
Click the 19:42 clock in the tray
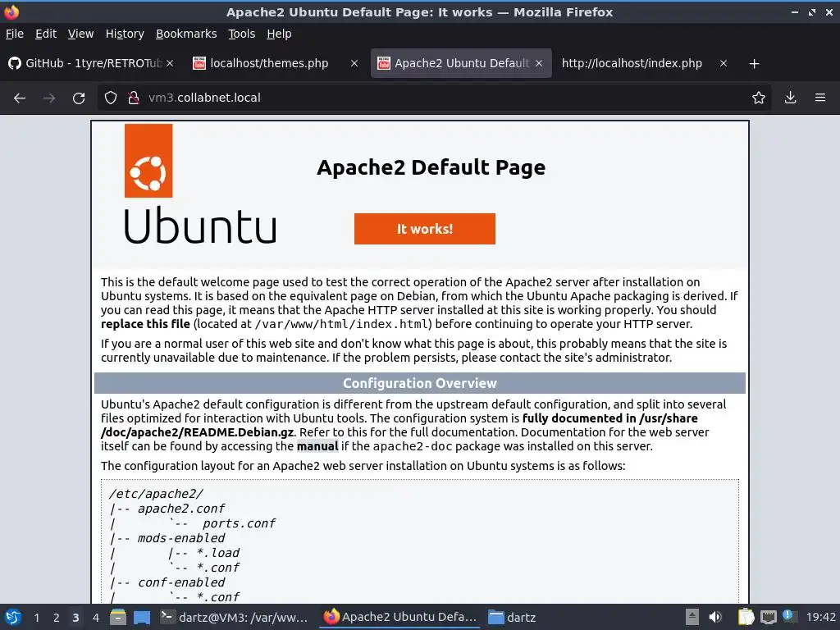(820, 617)
